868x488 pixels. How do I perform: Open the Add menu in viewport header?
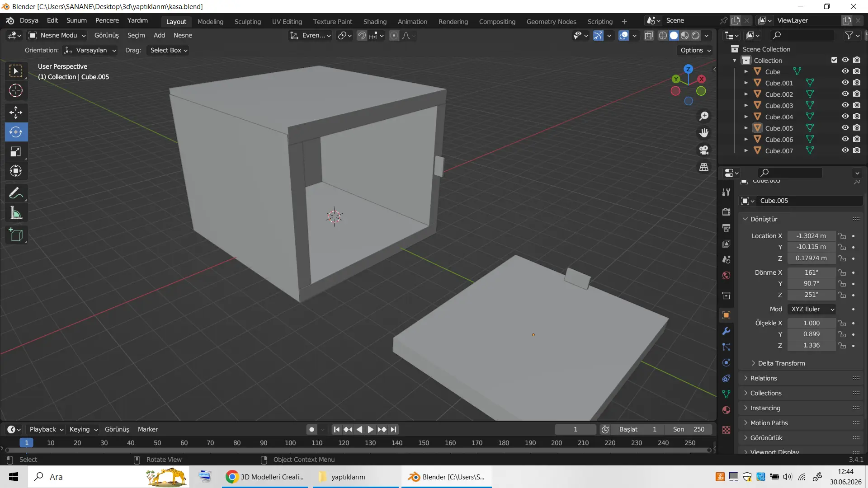point(159,35)
